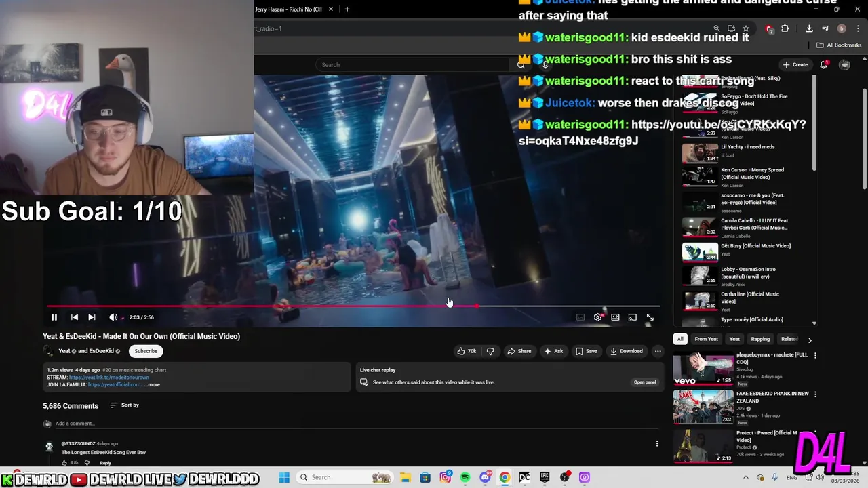Enter fullscreen in the video player
Screen dimensions: 868x488
[x=650, y=317]
